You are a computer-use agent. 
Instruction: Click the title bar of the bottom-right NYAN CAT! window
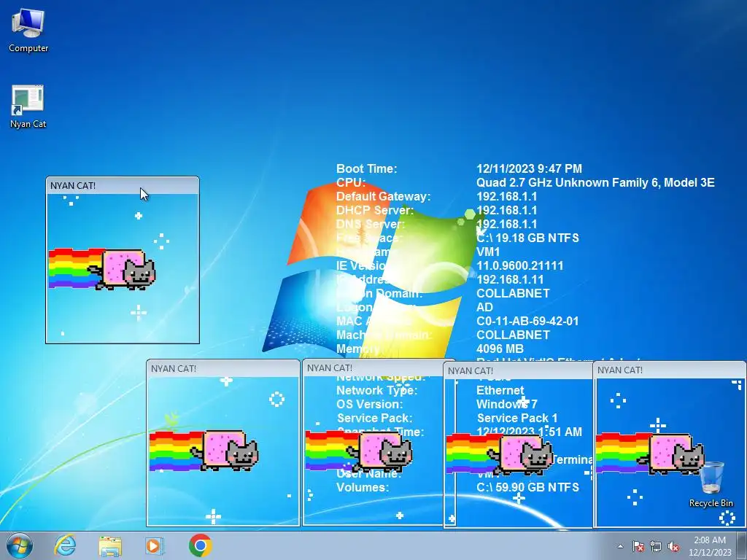(670, 370)
